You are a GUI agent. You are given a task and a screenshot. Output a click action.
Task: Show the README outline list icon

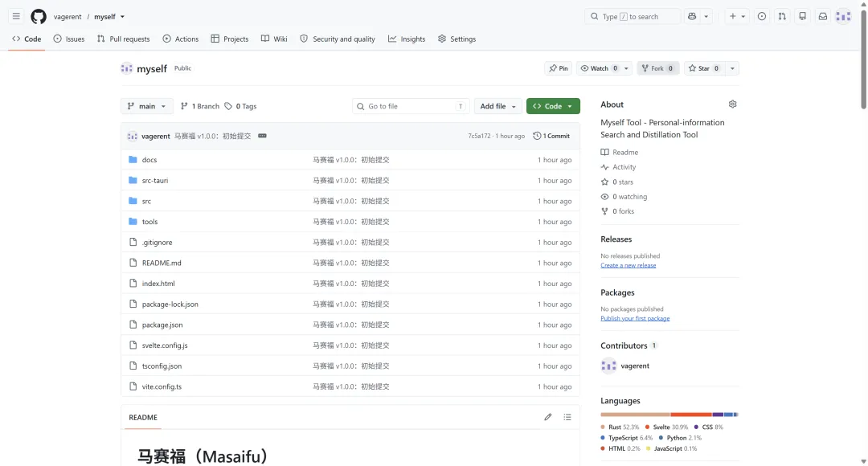click(x=567, y=417)
